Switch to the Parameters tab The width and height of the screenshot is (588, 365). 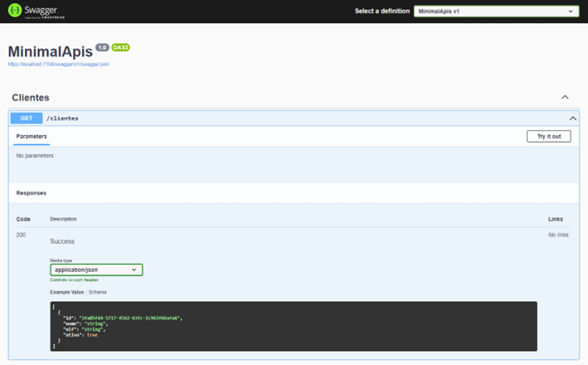(x=32, y=136)
